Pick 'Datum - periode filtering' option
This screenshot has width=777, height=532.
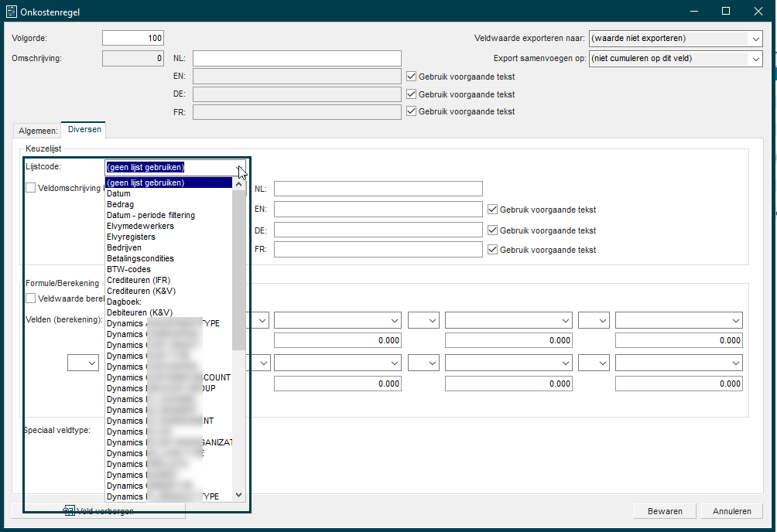169,216
